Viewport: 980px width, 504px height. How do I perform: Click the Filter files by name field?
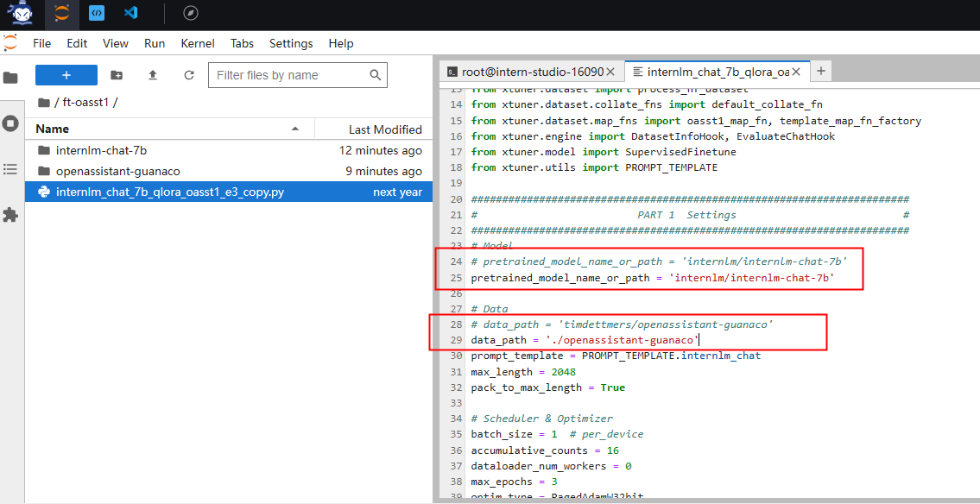click(x=298, y=75)
